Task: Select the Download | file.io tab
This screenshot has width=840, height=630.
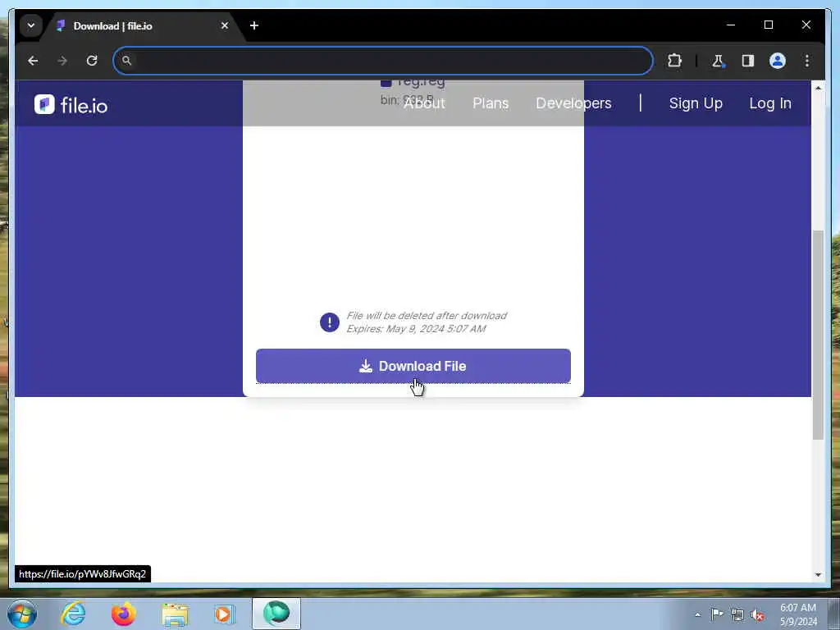Action: (142, 25)
